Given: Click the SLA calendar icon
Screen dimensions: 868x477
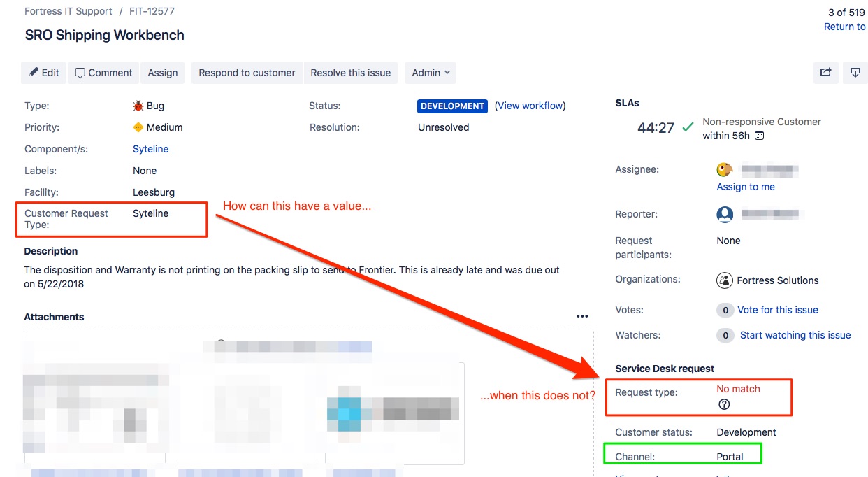Looking at the screenshot, I should pos(760,136).
